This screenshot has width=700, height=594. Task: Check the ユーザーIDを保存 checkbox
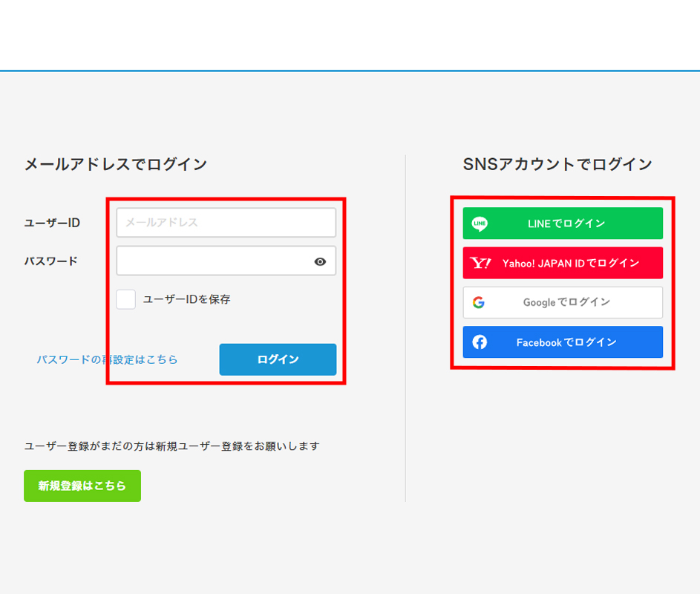126,299
